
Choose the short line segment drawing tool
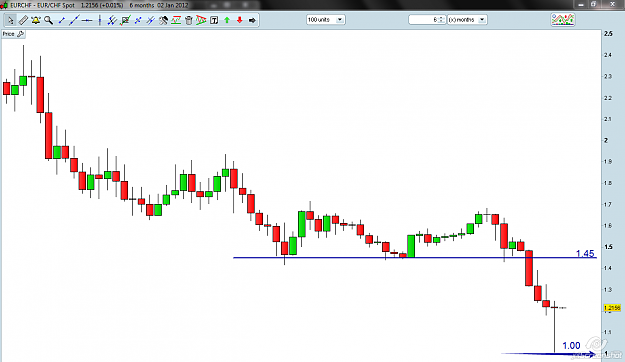point(61,20)
